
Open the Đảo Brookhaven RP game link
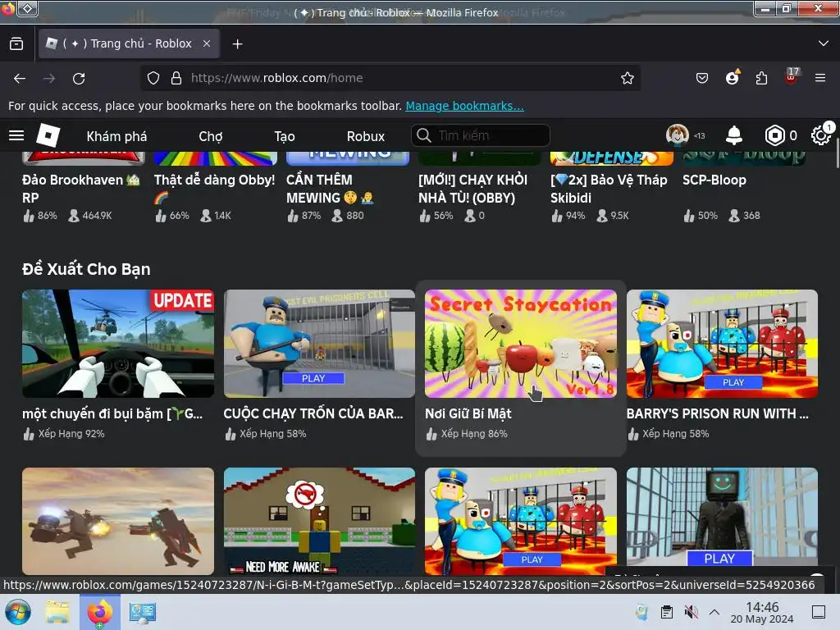click(81, 189)
